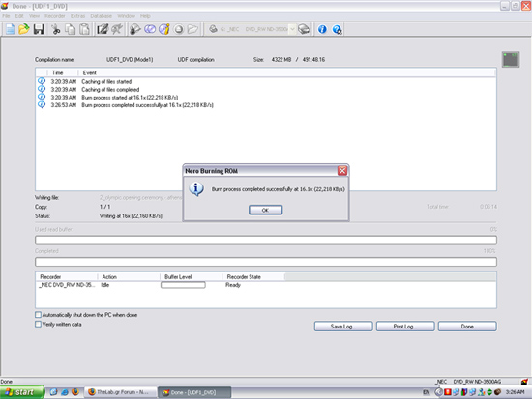
Task: Launch Firefox from the Quick Launch bar
Action: pyautogui.click(x=75, y=392)
